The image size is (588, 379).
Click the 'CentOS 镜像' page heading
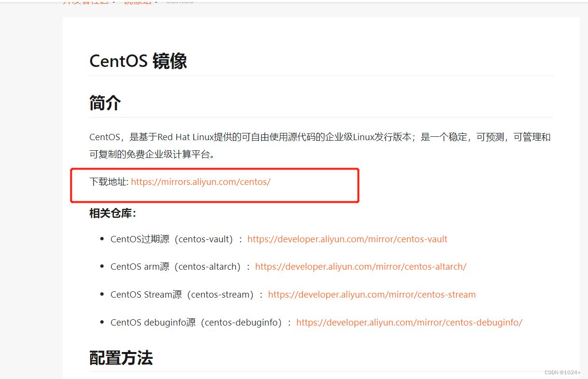point(138,61)
